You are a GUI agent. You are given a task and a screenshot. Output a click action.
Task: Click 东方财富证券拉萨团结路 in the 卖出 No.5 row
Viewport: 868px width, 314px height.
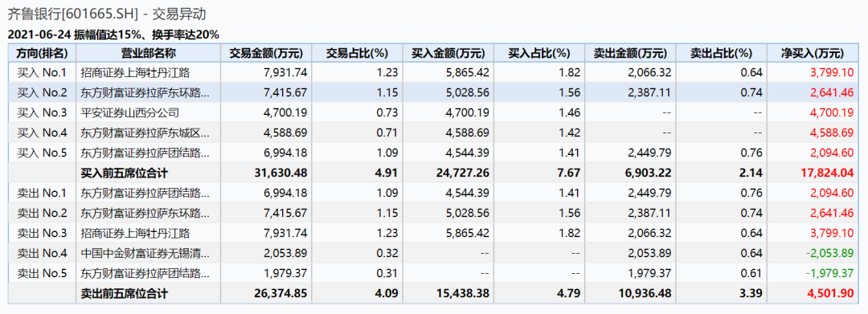tap(145, 273)
